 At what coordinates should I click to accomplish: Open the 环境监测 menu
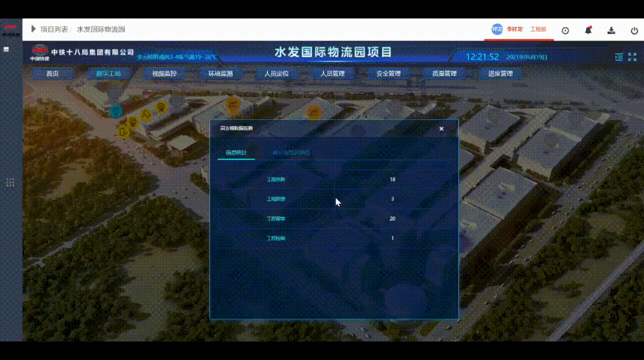tap(220, 74)
